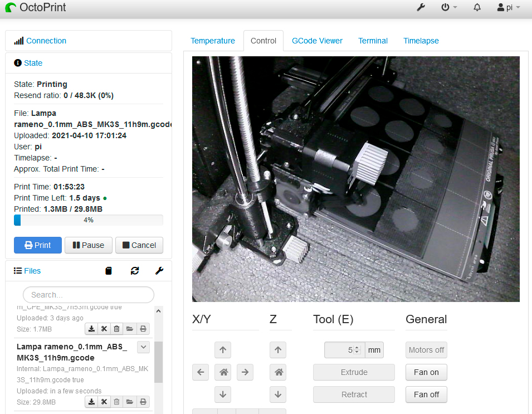Click the notifications bell icon
The height and width of the screenshot is (414, 532).
[x=477, y=8]
